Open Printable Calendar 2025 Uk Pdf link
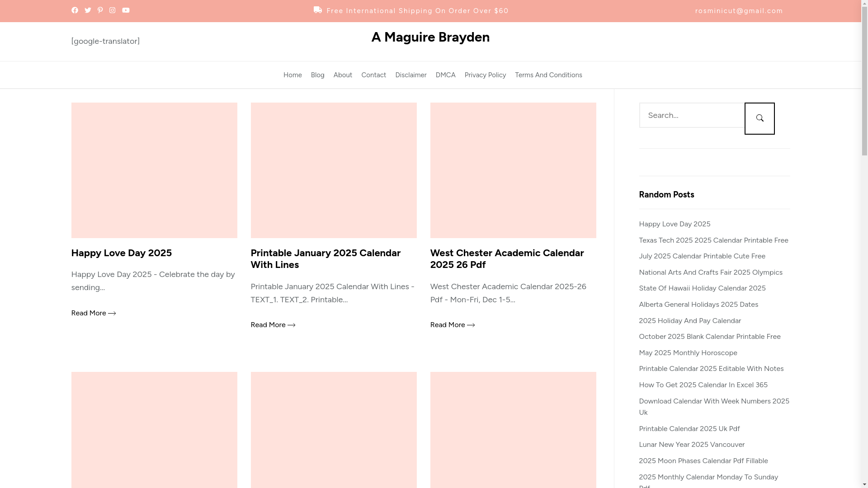The image size is (868, 488). pyautogui.click(x=689, y=429)
